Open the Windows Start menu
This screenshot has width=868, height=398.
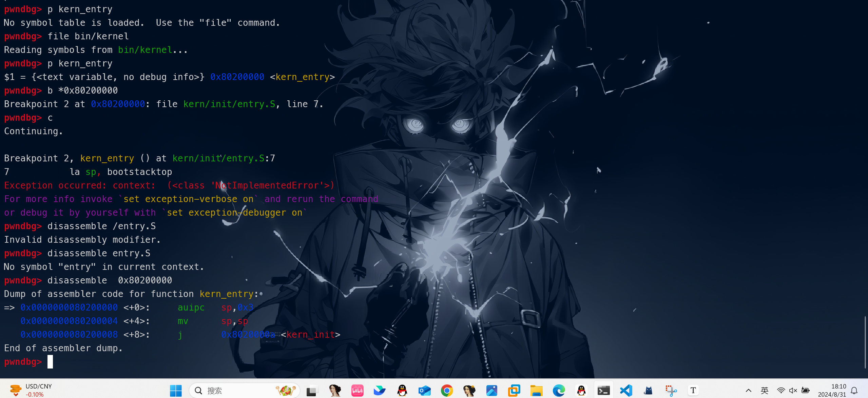pyautogui.click(x=176, y=391)
